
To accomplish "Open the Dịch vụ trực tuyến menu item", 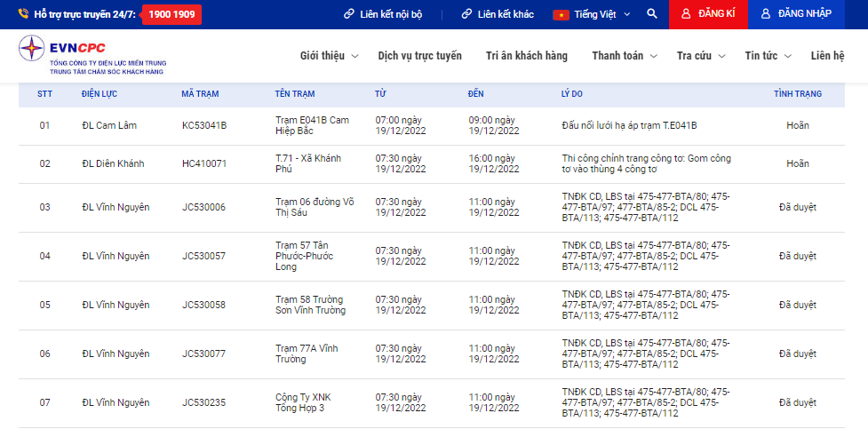I will click(x=419, y=56).
